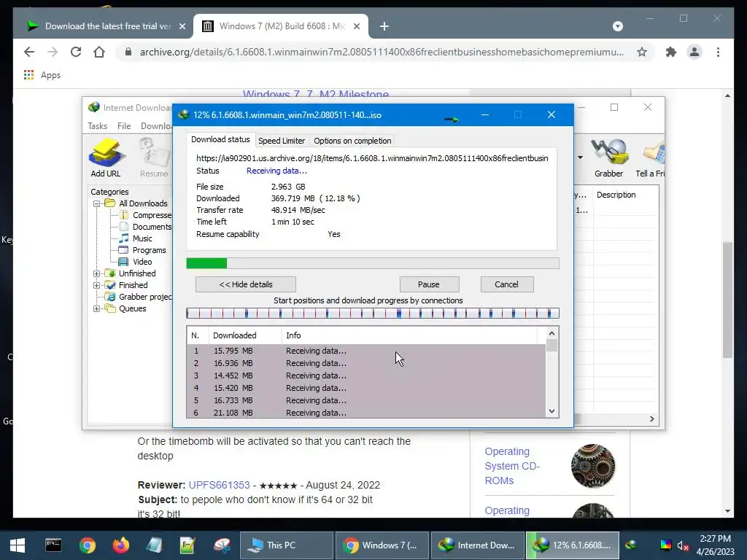
Task: Select connection row 4 with 15.420 MB
Action: pos(366,388)
